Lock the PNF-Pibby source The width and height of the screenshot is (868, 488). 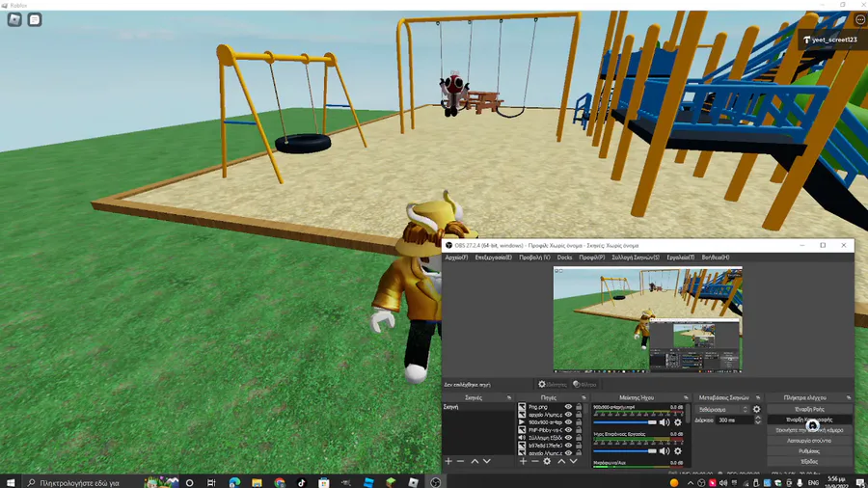[579, 430]
